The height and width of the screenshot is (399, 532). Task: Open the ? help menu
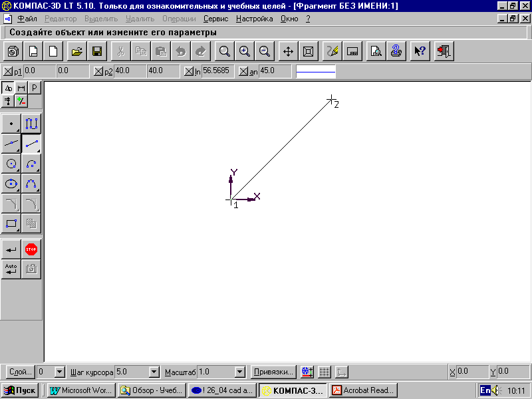[308, 19]
